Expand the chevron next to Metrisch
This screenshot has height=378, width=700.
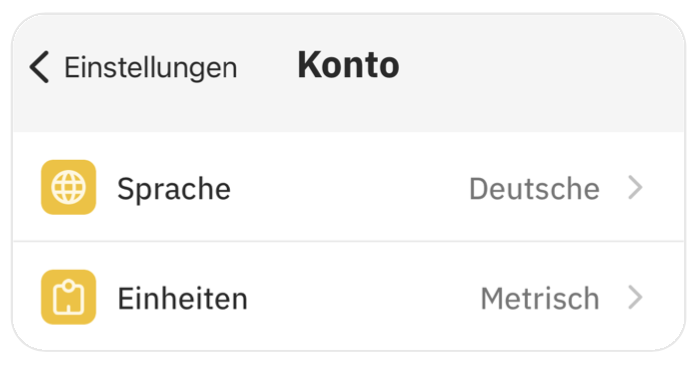[x=635, y=297]
